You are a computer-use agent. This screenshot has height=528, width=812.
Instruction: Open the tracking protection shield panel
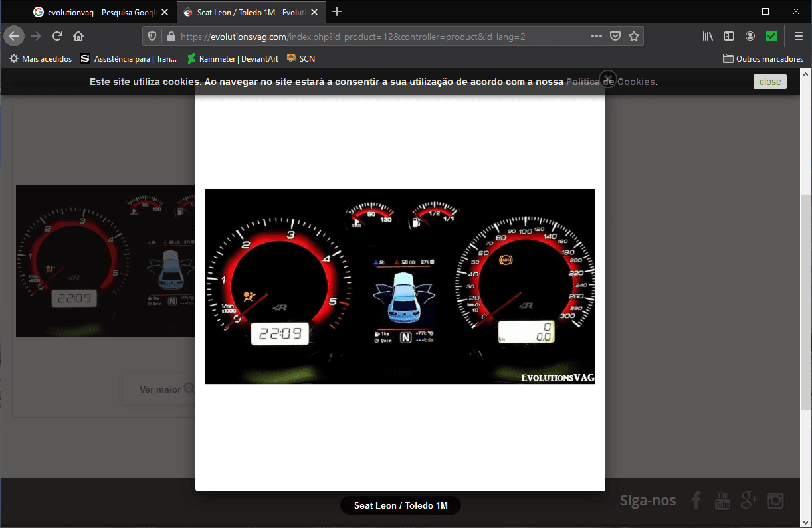[152, 37]
